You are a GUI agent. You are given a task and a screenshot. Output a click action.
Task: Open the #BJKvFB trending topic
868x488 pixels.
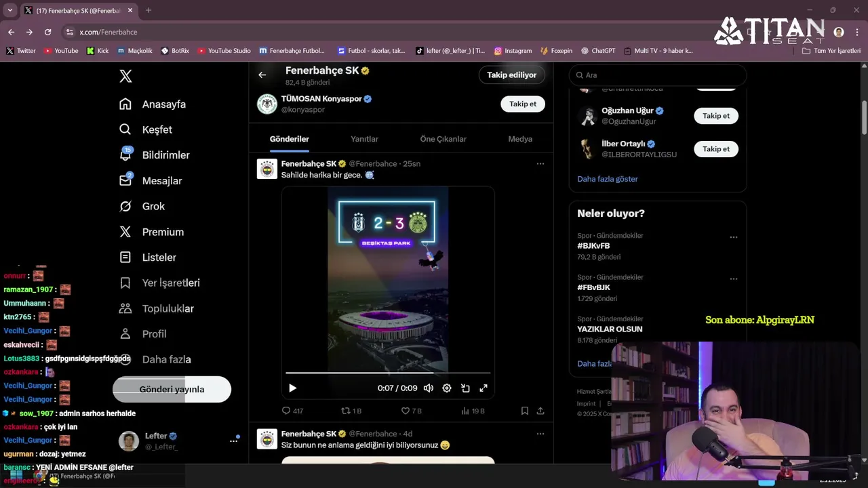[x=593, y=246]
